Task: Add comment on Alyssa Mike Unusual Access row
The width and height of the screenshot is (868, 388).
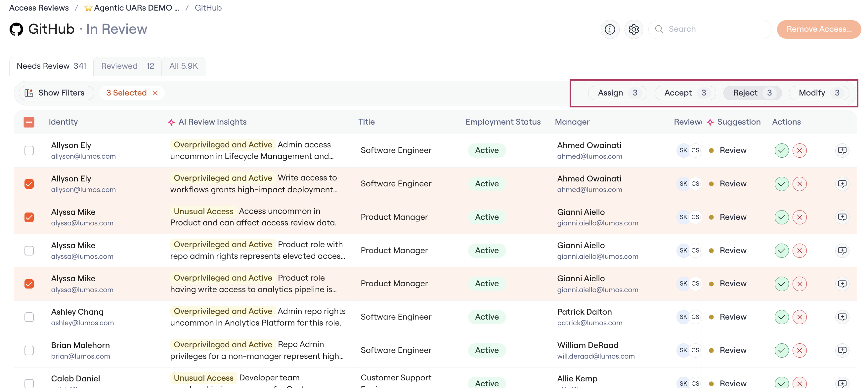Action: [x=842, y=217]
